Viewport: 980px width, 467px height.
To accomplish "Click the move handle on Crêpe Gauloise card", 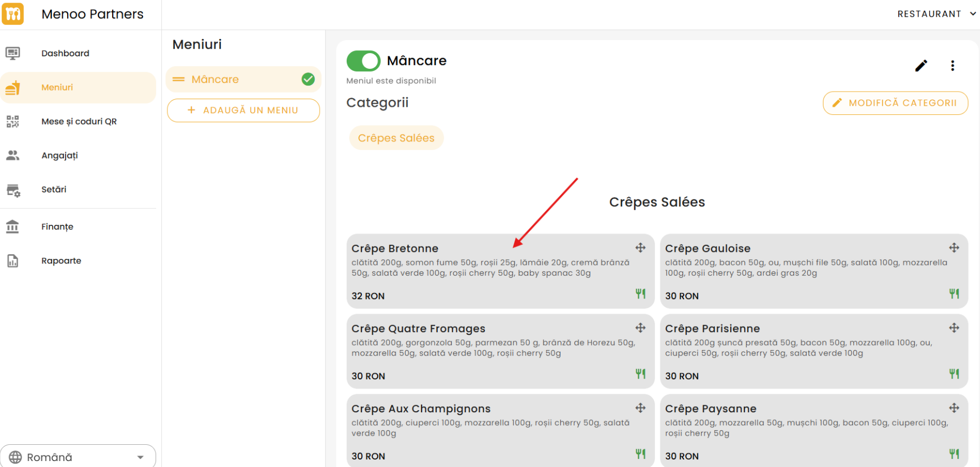I will click(954, 248).
